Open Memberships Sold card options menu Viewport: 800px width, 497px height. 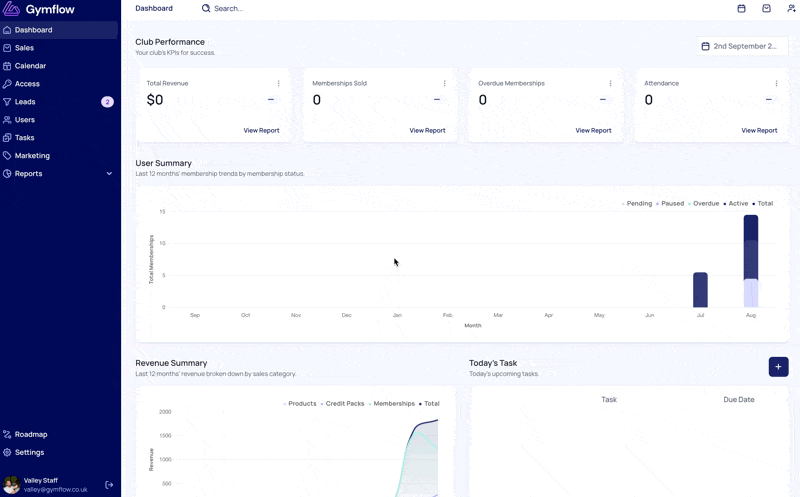pos(444,83)
